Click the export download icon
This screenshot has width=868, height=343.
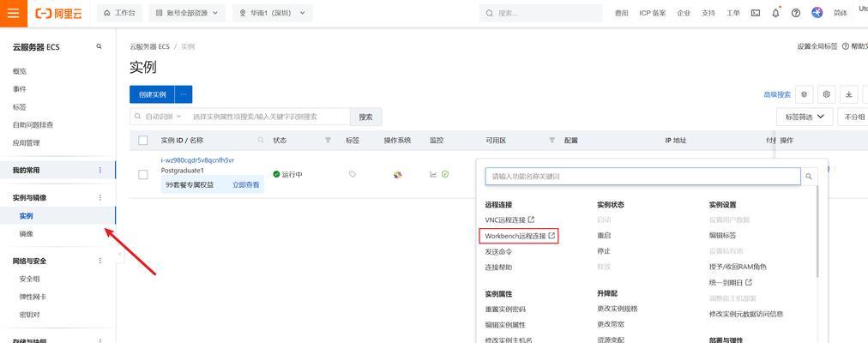click(x=848, y=94)
